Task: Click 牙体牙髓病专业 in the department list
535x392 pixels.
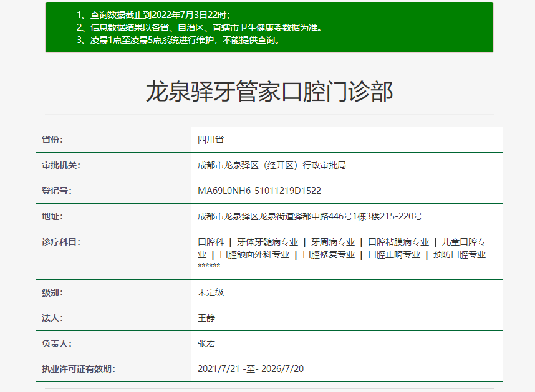Action: [x=267, y=242]
